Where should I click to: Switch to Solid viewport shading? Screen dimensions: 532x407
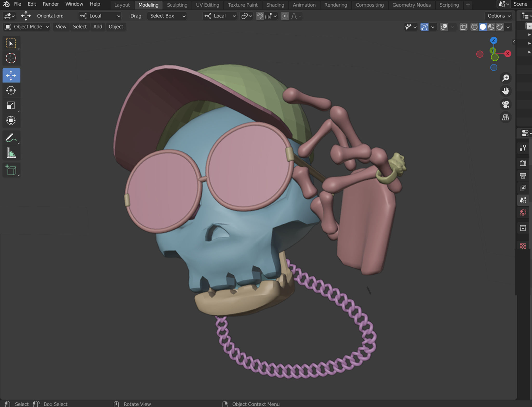pyautogui.click(x=483, y=27)
